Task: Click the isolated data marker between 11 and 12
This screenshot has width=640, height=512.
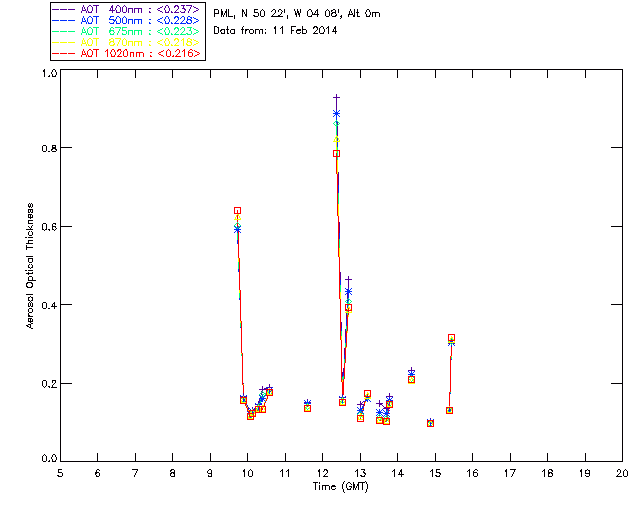Action: [x=307, y=406]
